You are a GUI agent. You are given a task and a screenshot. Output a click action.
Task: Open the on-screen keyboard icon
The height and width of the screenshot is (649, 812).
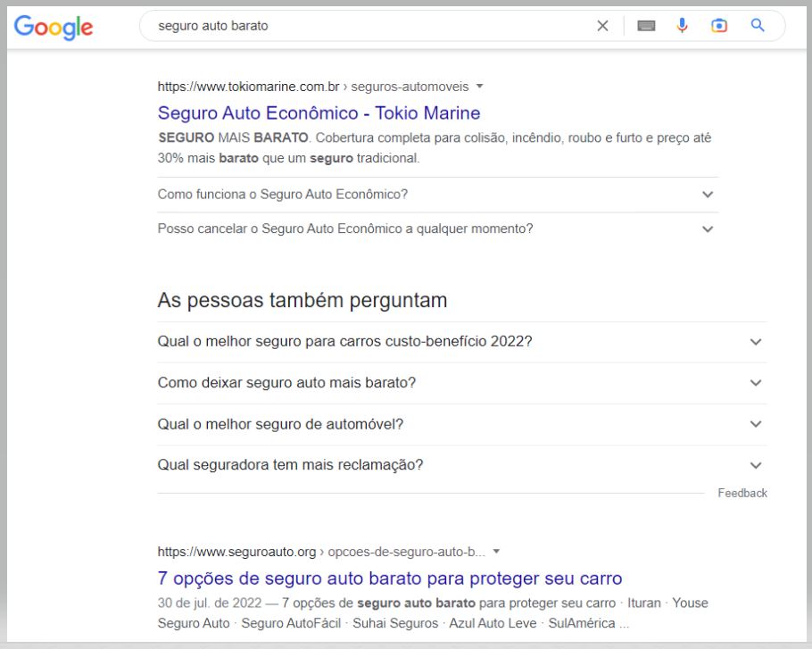coord(646,25)
